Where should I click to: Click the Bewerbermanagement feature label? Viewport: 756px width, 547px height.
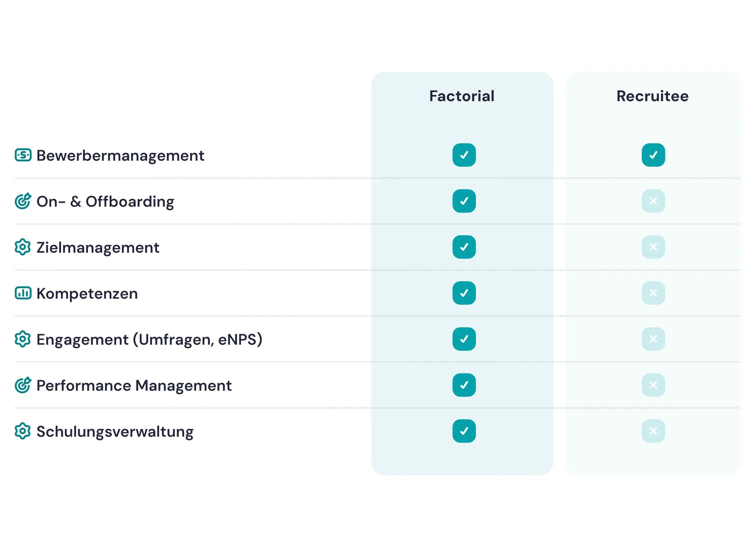click(120, 156)
